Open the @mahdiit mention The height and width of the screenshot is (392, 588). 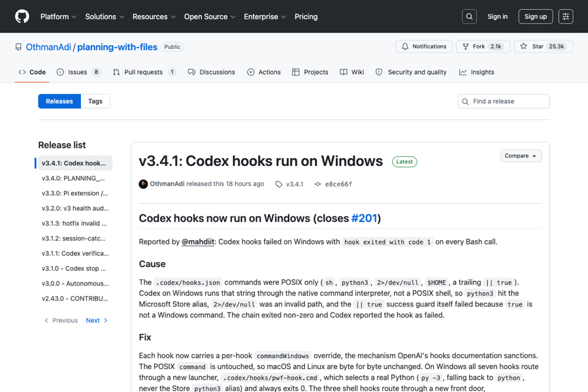[198, 242]
